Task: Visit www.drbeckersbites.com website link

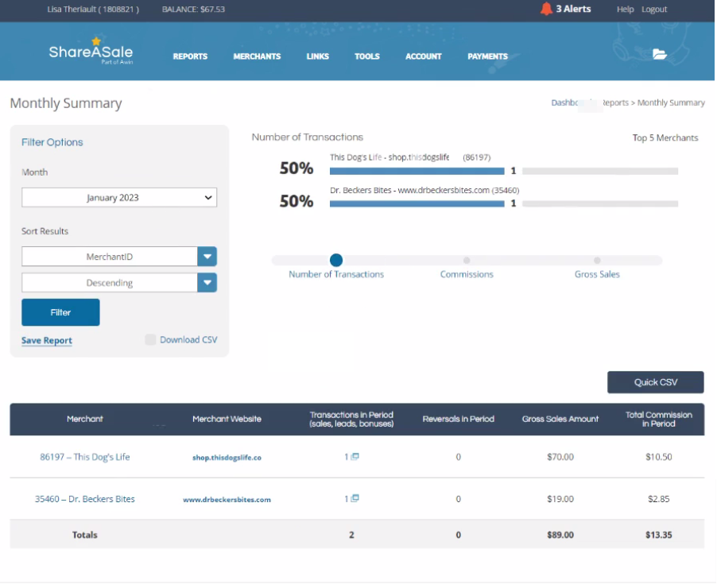Action: point(227,499)
